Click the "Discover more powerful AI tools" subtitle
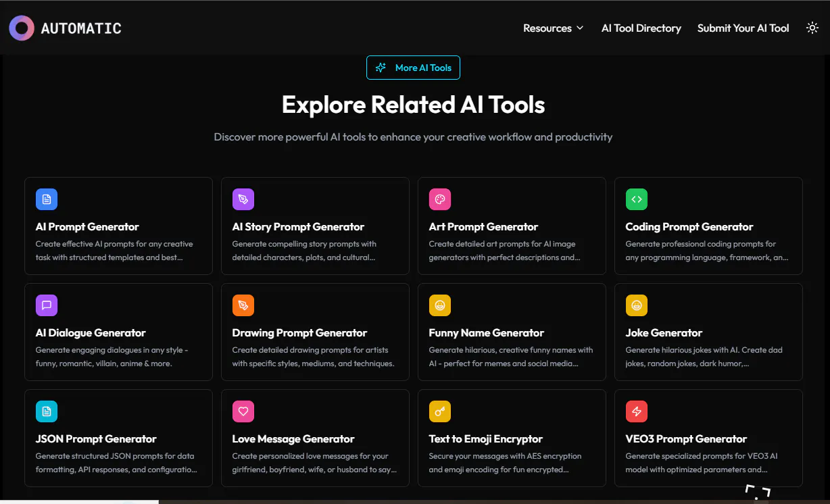830x504 pixels. pyautogui.click(x=413, y=137)
